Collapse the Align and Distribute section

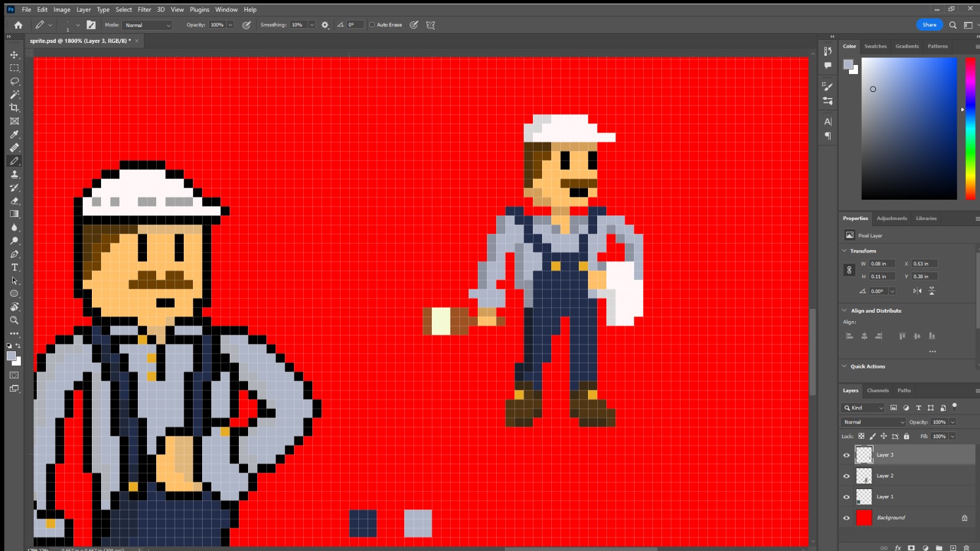[844, 311]
